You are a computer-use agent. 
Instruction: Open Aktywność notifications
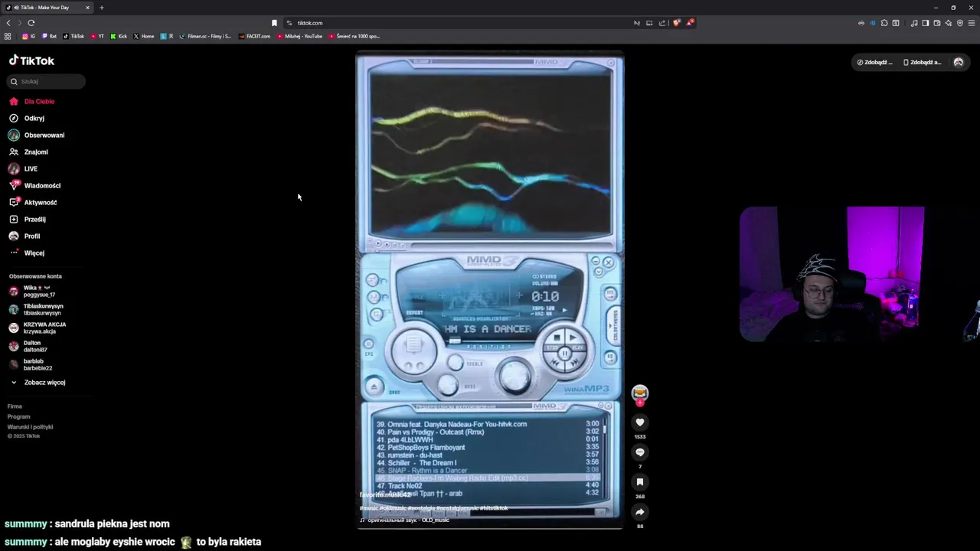coord(33,202)
